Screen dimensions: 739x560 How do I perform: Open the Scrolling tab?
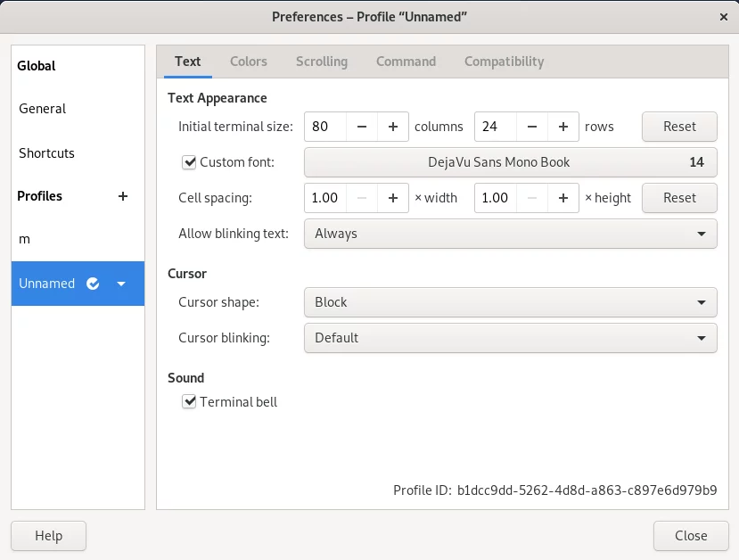tap(322, 62)
